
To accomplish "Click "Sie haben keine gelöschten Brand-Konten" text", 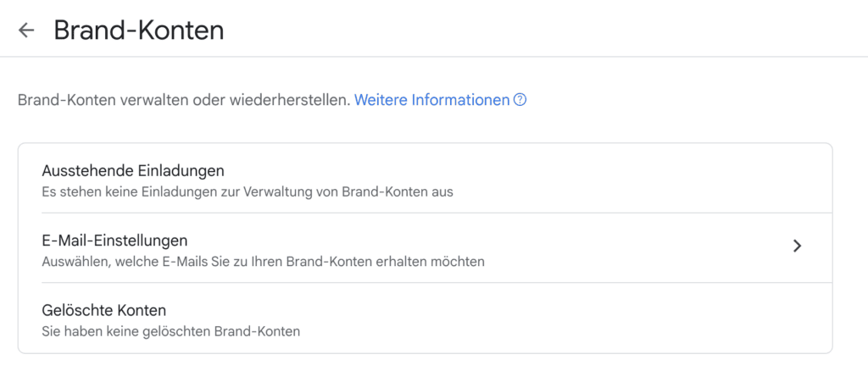I will tap(170, 331).
